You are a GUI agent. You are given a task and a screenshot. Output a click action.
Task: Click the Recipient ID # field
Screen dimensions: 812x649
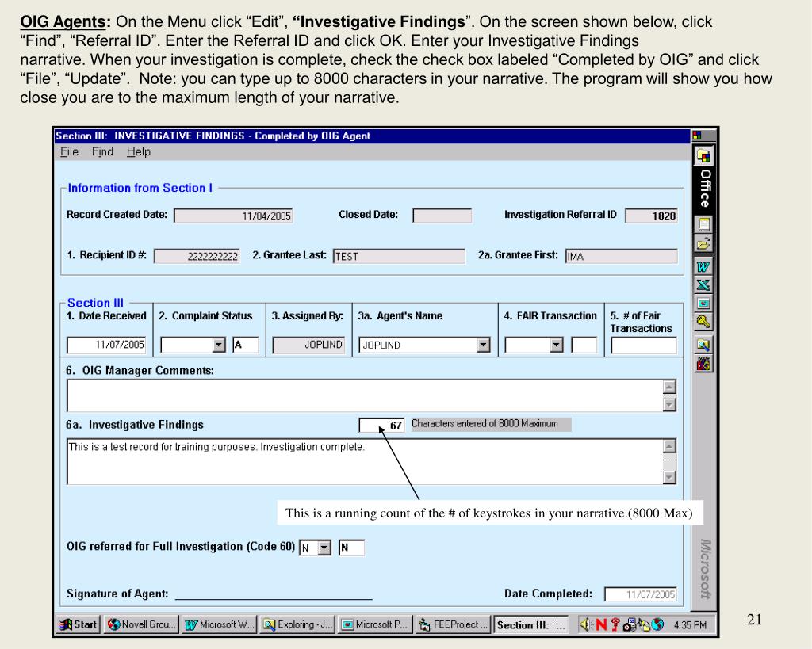pos(197,256)
